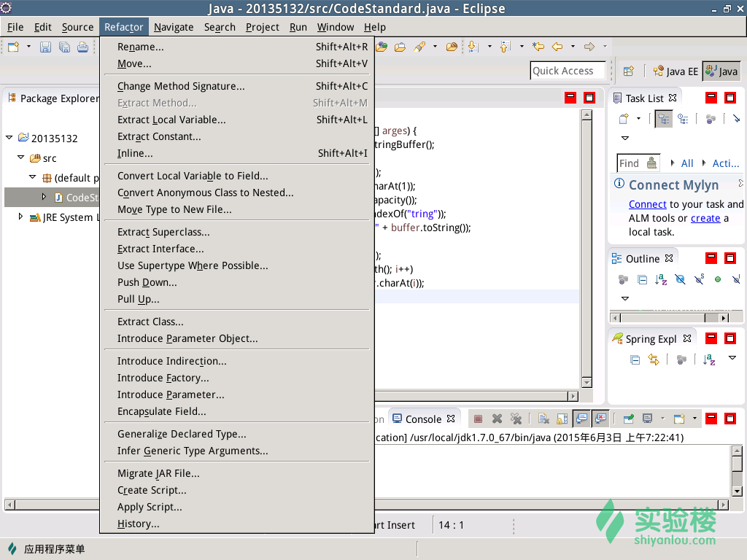This screenshot has width=747, height=560.
Task: Collapse the src folder tree node
Action: tap(20, 157)
